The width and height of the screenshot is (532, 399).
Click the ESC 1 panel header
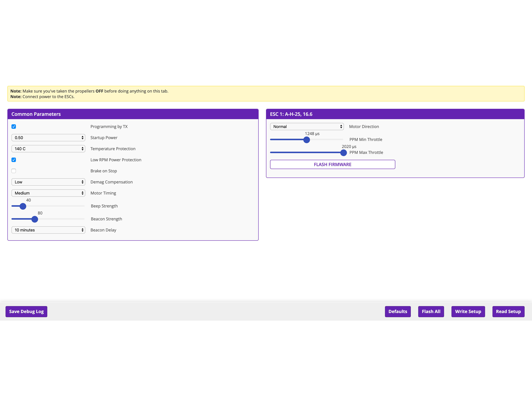[395, 114]
